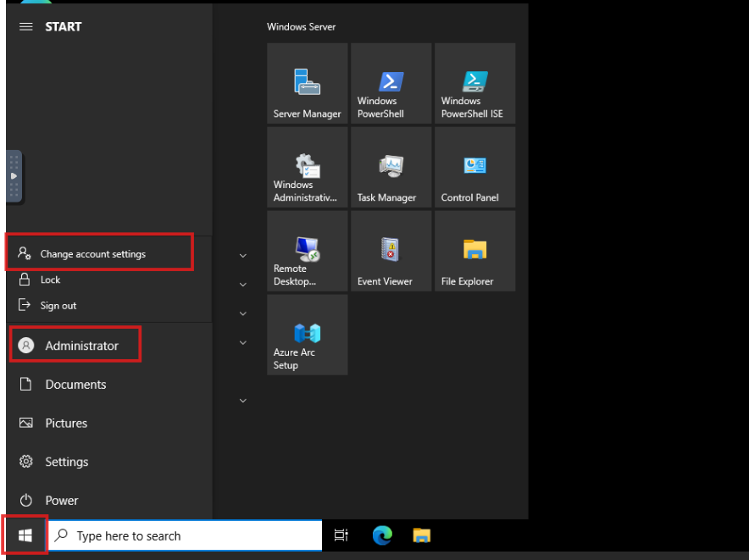749x560 pixels.
Task: Open the File Explorer tile
Action: [474, 251]
